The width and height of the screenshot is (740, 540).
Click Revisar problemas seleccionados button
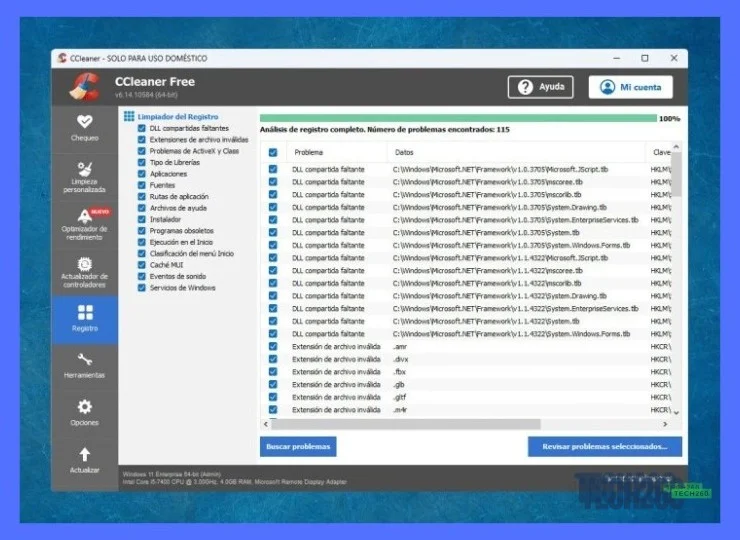(605, 447)
